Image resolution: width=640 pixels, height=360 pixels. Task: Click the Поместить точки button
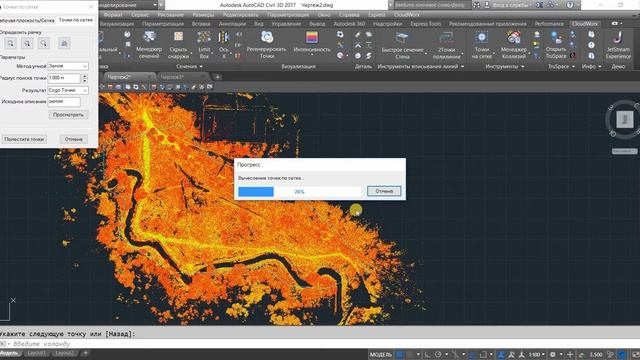tap(24, 139)
